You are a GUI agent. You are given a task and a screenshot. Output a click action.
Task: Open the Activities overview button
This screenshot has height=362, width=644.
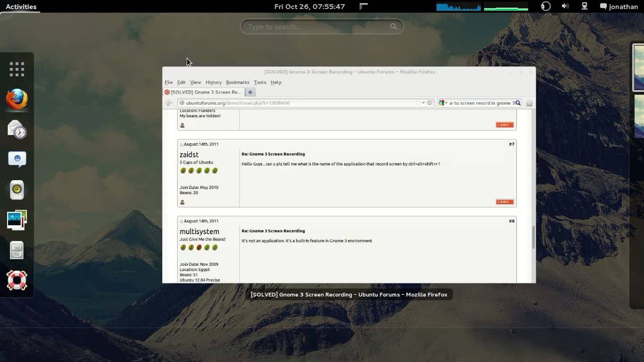(21, 7)
